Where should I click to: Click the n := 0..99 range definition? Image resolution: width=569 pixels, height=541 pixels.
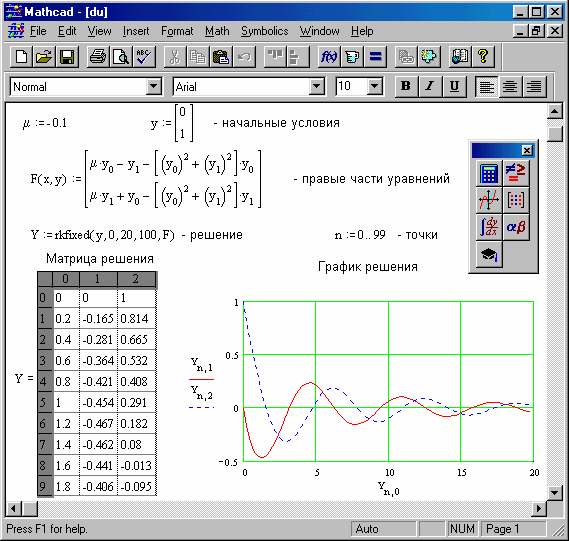pos(360,235)
